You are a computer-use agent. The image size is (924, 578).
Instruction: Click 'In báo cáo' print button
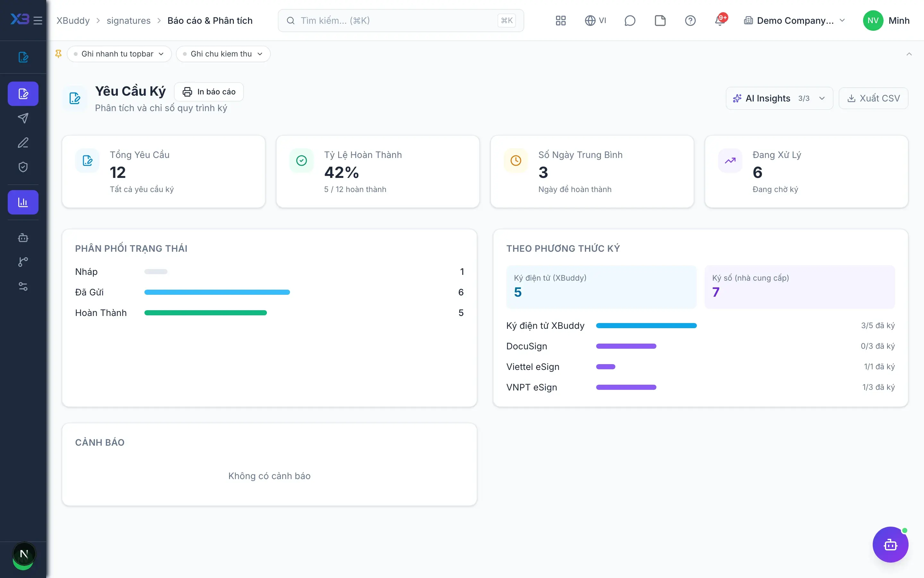(x=209, y=92)
